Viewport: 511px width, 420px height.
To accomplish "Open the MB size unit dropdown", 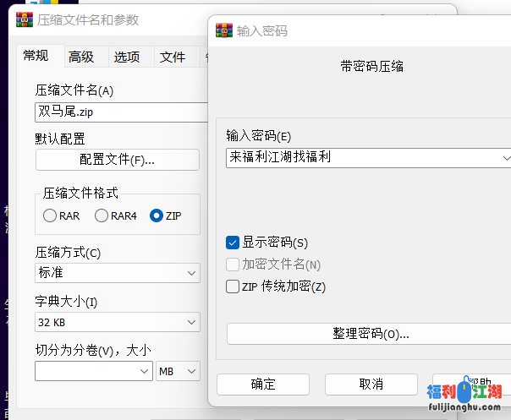I will pyautogui.click(x=191, y=371).
